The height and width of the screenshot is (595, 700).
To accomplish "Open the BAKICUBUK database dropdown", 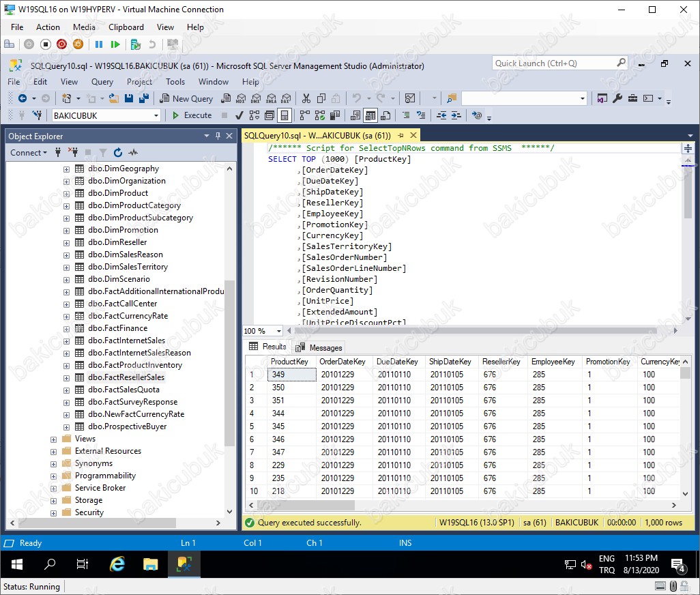I will [x=156, y=115].
